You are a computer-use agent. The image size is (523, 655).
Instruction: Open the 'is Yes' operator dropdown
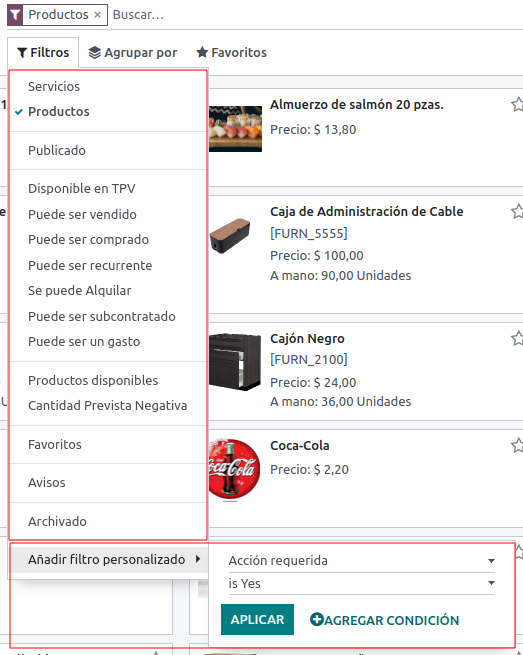[x=362, y=583]
